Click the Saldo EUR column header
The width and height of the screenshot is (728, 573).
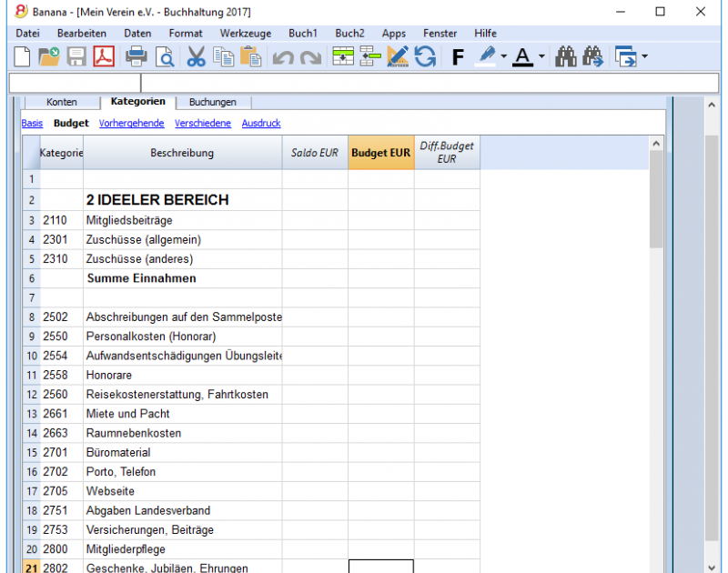pyautogui.click(x=315, y=153)
